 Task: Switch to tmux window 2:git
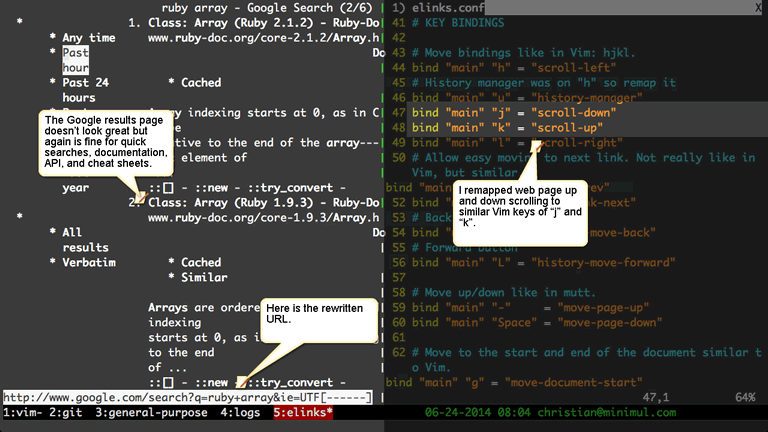(66, 412)
